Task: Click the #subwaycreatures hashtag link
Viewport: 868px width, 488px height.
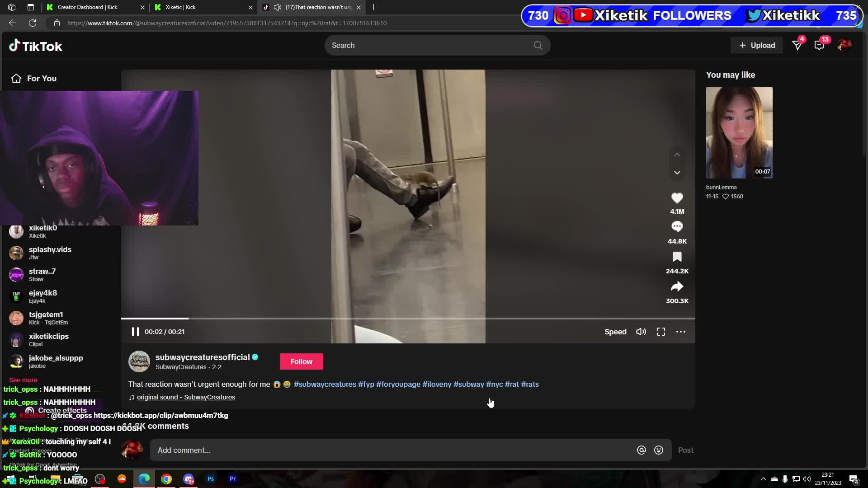Action: [325, 385]
